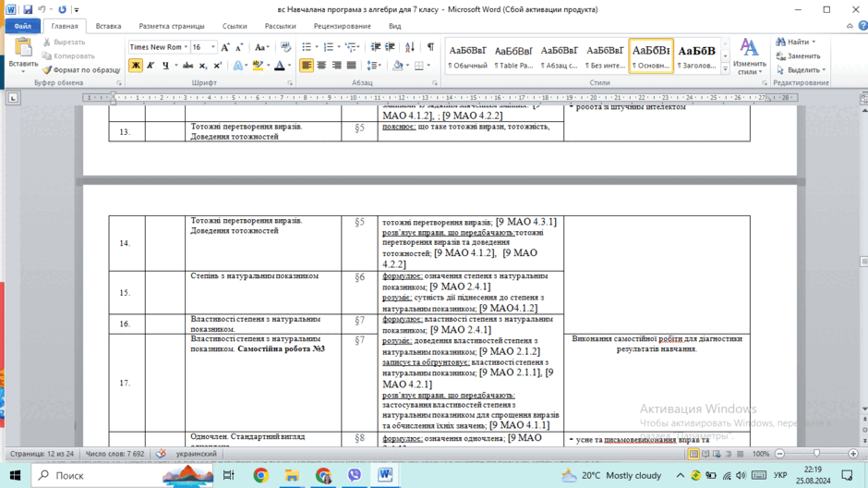
Task: Toggle Strikethrough formatting (abc)
Action: click(x=187, y=66)
